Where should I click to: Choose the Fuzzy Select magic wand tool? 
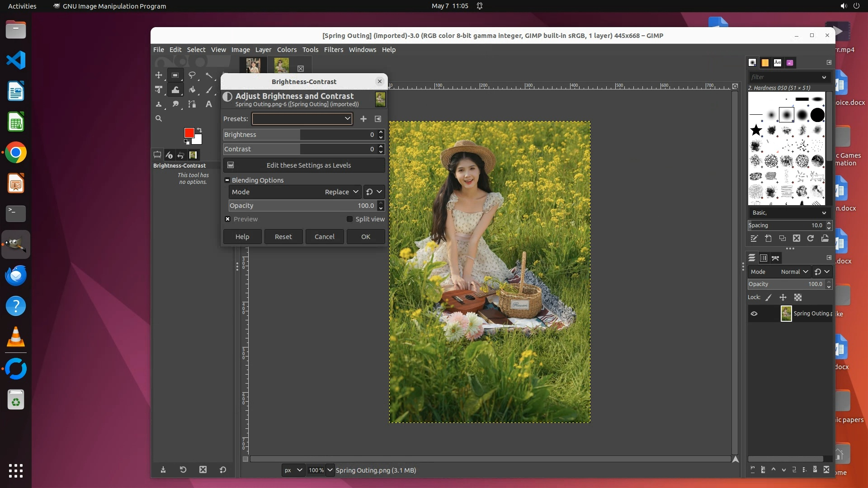pos(209,75)
